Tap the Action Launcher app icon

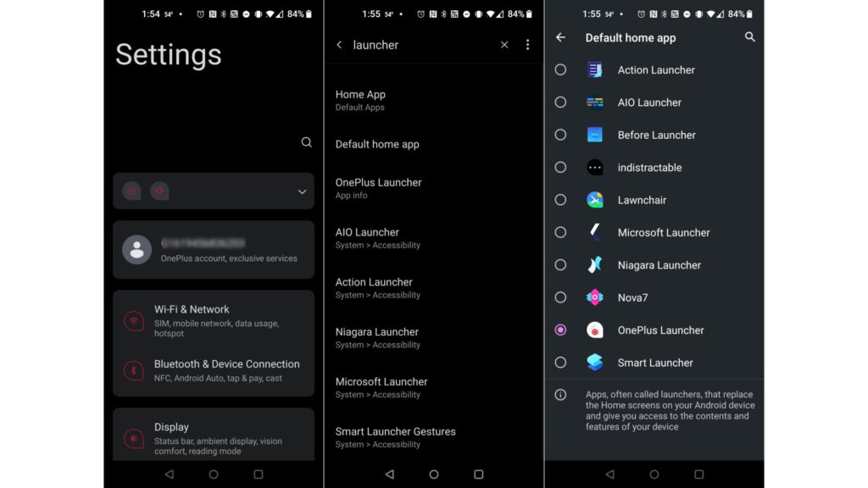point(594,69)
